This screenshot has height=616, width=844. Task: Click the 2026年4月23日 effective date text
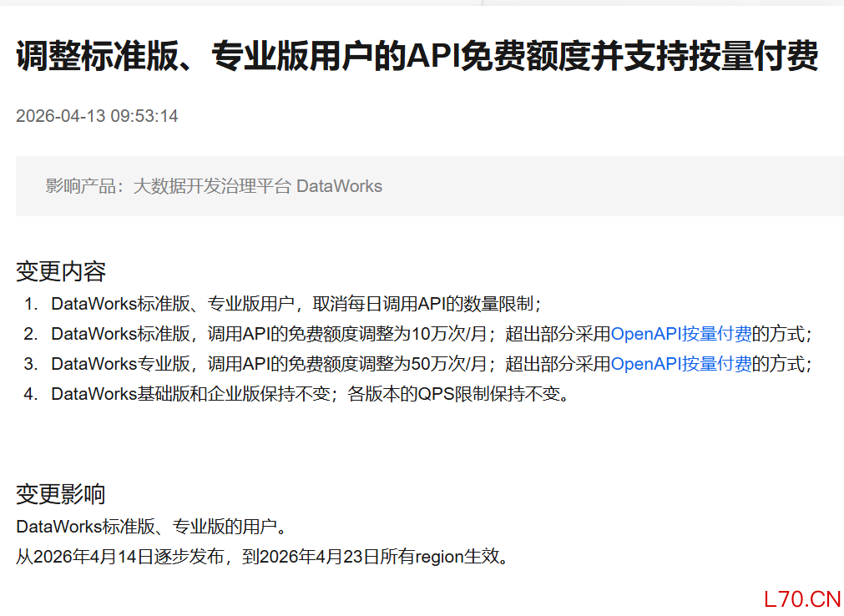pyautogui.click(x=319, y=557)
